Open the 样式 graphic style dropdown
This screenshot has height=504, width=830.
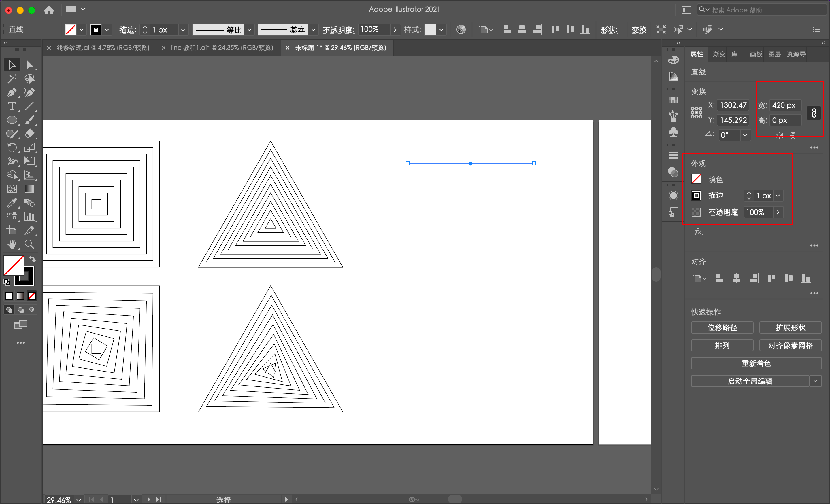pyautogui.click(x=441, y=30)
